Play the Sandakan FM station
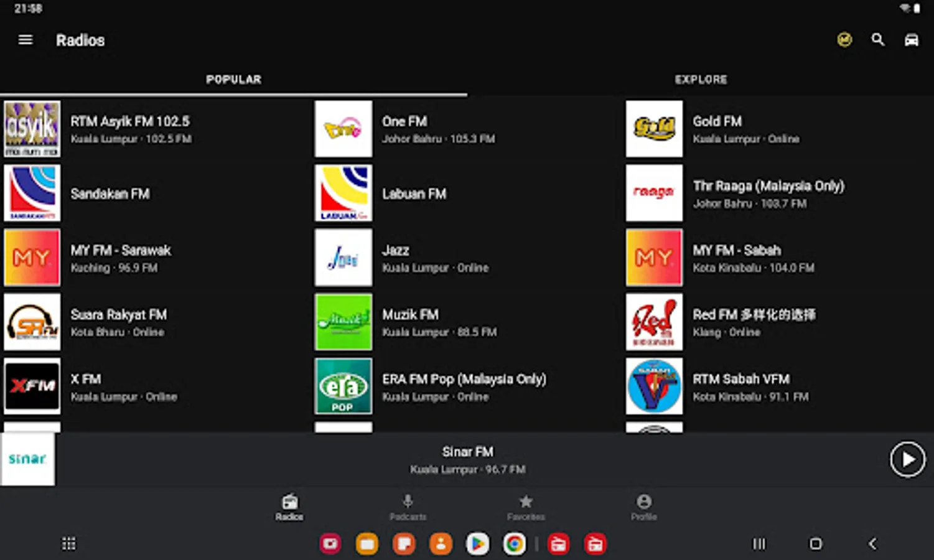934x560 pixels. pyautogui.click(x=156, y=194)
